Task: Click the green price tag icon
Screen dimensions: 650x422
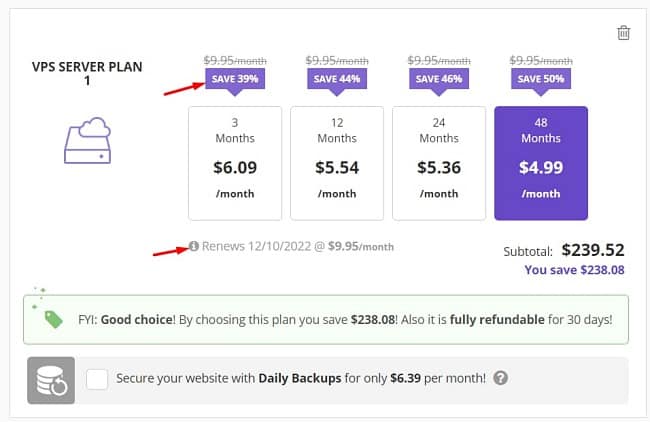Action: (x=53, y=319)
